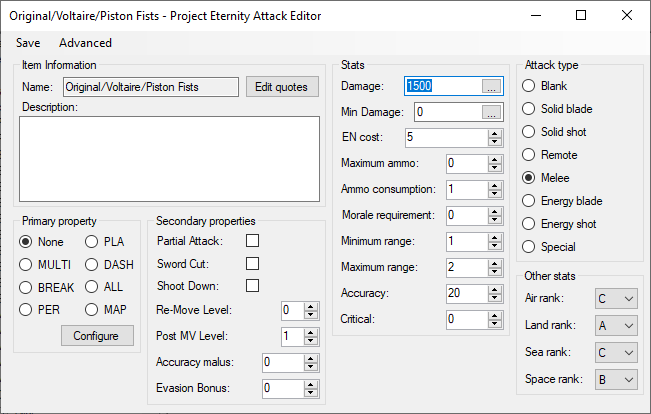
Task: Select the Damage value field
Action: click(x=443, y=86)
